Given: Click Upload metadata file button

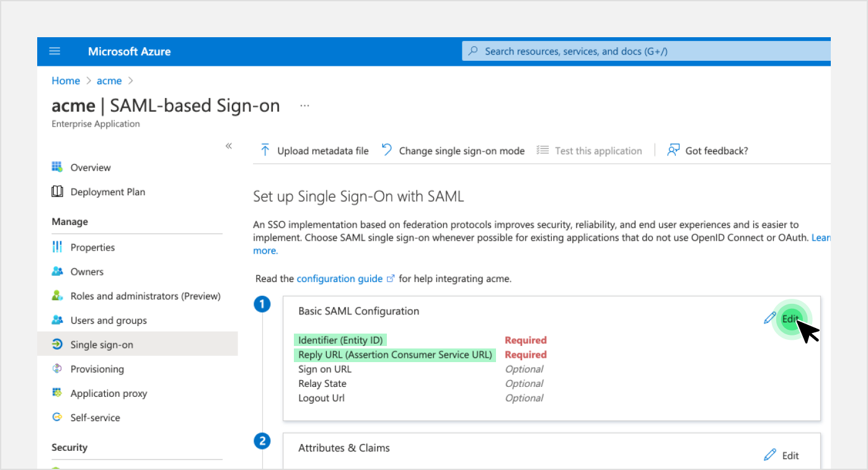Looking at the screenshot, I should [314, 151].
